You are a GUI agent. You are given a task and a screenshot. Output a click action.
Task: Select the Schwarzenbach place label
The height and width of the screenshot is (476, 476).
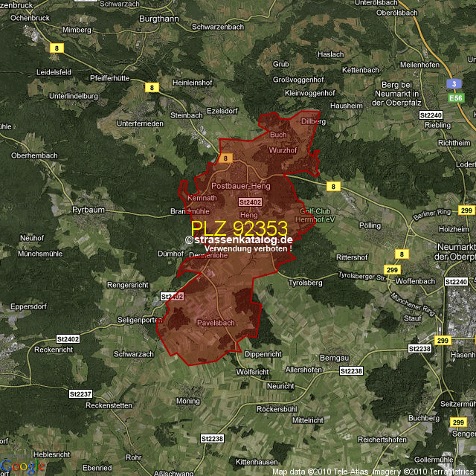pos(218,26)
